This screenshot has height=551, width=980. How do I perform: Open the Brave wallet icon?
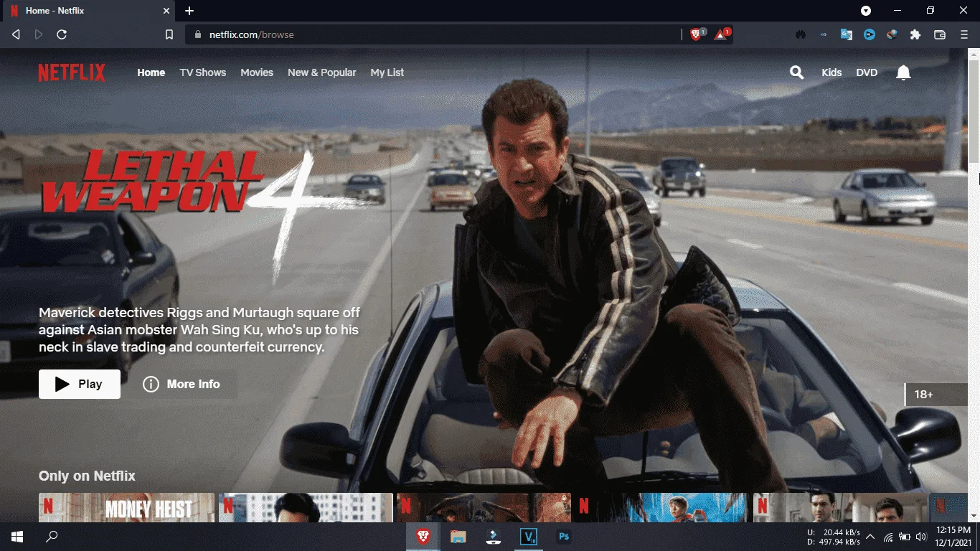[x=939, y=34]
